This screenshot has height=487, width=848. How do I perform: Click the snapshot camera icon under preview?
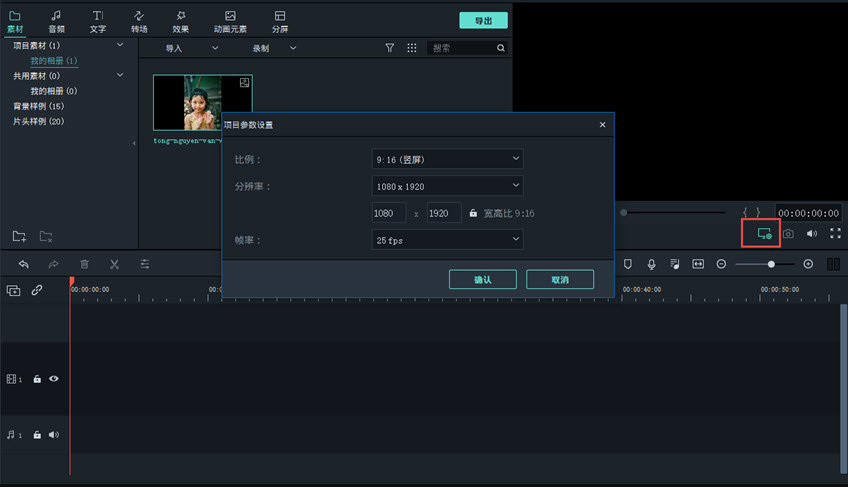tap(788, 234)
